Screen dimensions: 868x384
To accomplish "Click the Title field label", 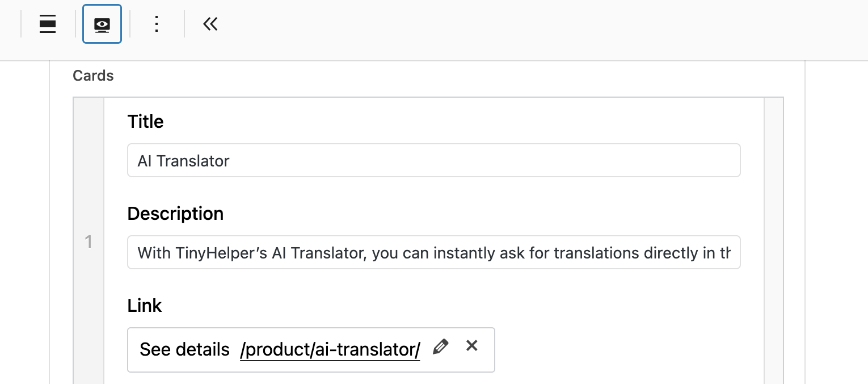I will (x=145, y=122).
